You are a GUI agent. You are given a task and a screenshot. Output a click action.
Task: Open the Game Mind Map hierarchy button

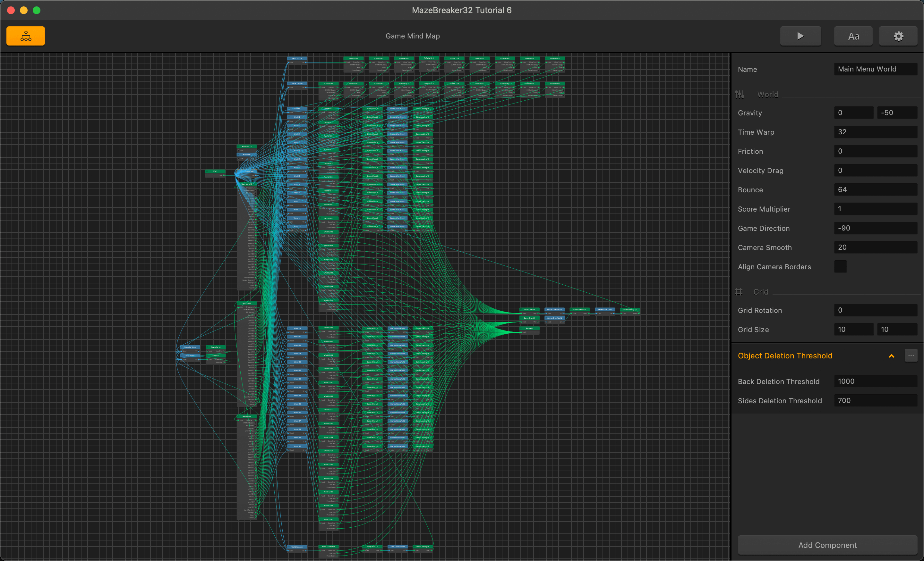(x=25, y=36)
